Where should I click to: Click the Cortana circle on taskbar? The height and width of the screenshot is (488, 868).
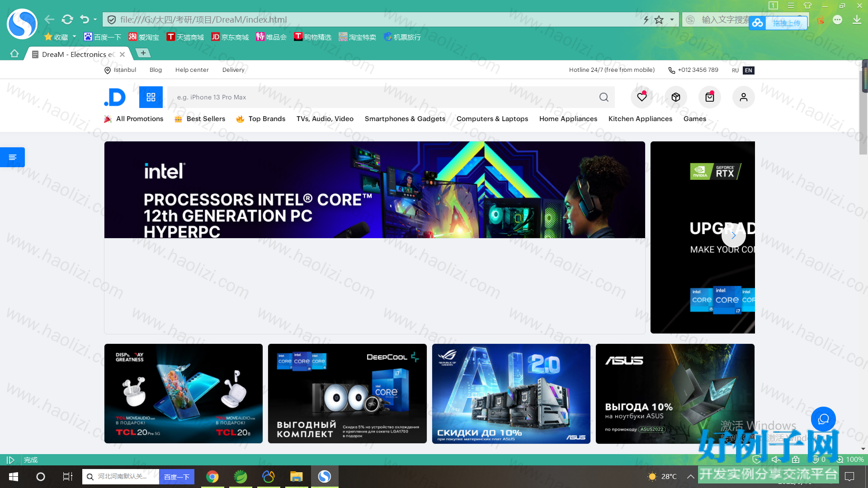41,477
